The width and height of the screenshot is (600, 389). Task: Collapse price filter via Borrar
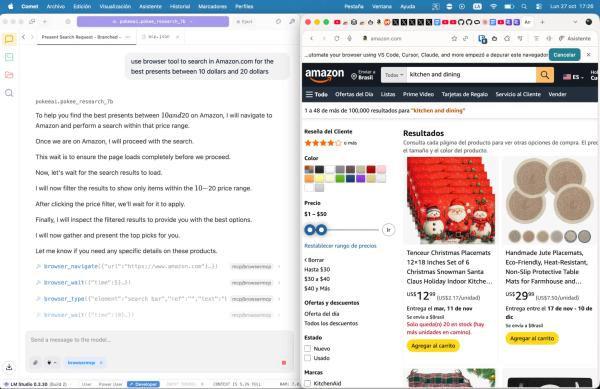(314, 260)
